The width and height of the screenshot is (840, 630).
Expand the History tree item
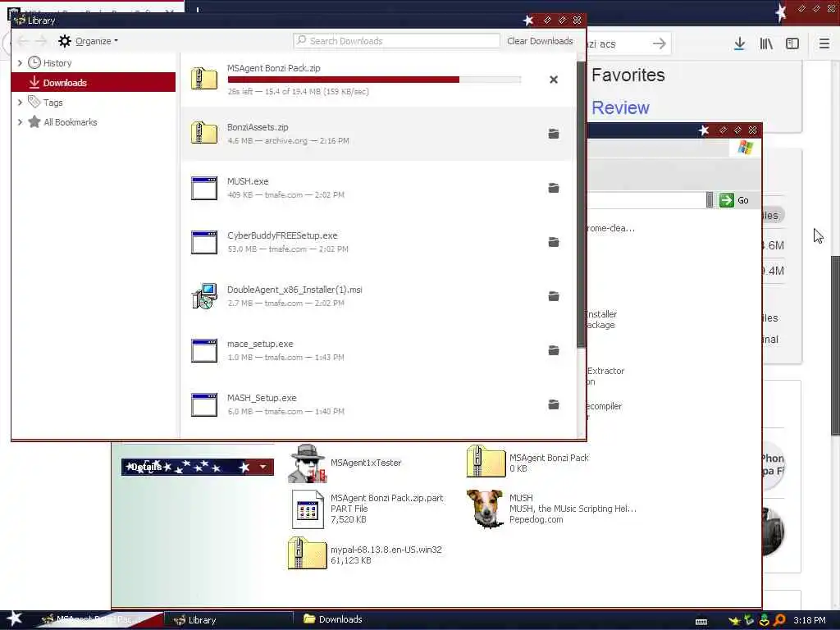(x=20, y=63)
